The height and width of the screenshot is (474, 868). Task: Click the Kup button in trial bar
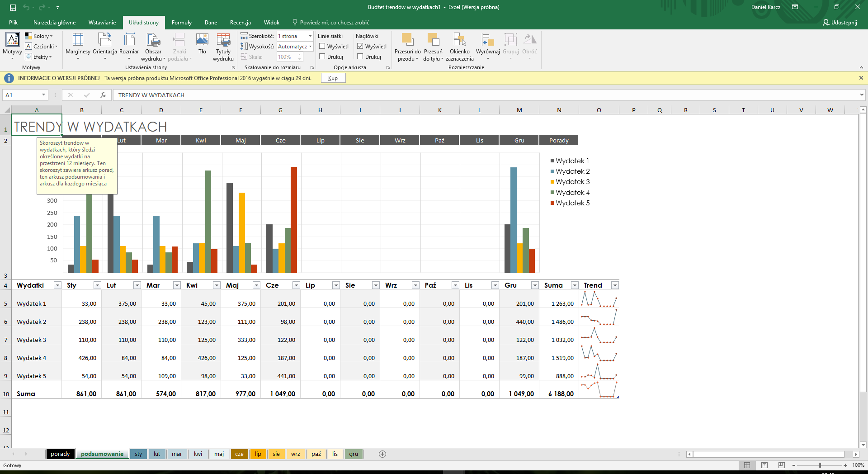coord(333,78)
